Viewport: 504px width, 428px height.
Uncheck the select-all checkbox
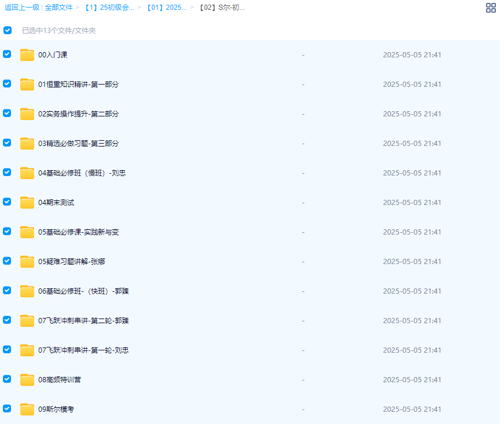coord(8,31)
